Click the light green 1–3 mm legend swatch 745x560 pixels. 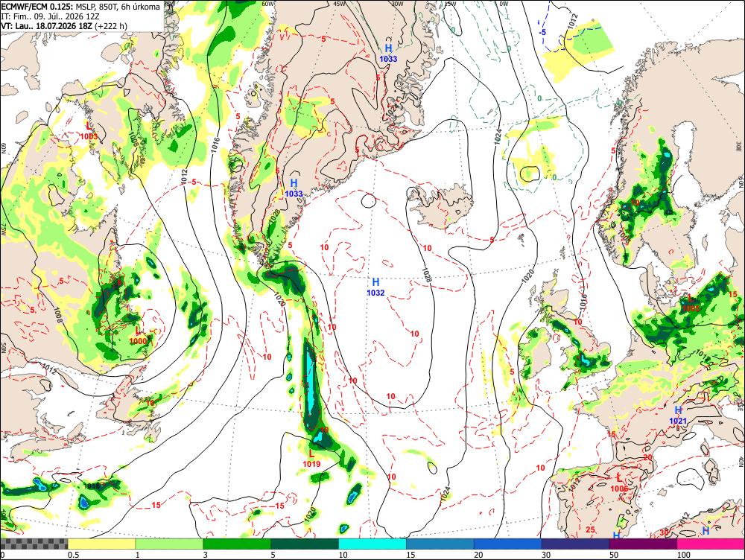pos(169,544)
